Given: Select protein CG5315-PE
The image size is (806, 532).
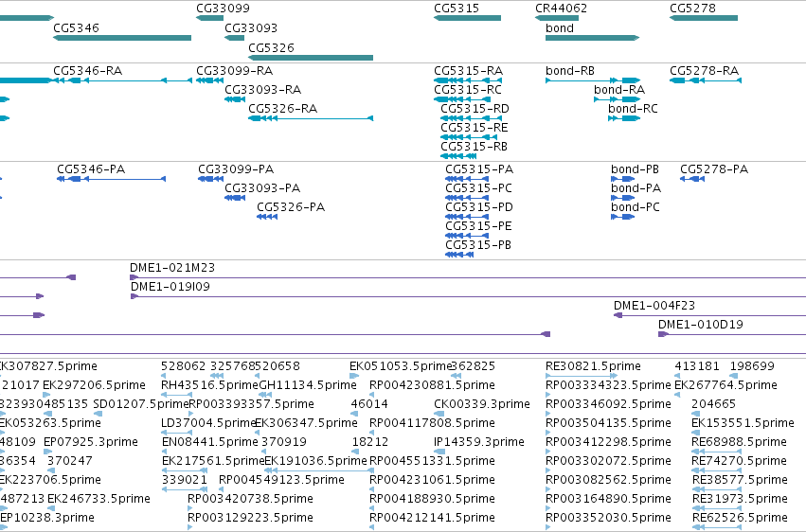Looking at the screenshot, I should 467,237.
